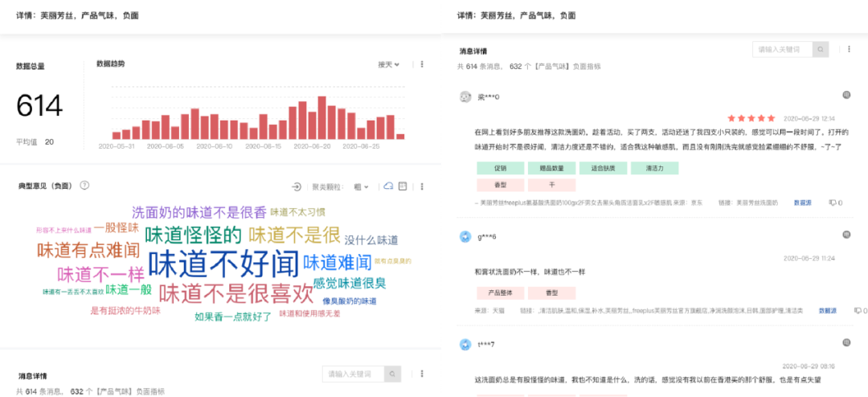The height and width of the screenshot is (397, 868).
Task: Click search magnifier icon in right message panel
Action: click(820, 49)
